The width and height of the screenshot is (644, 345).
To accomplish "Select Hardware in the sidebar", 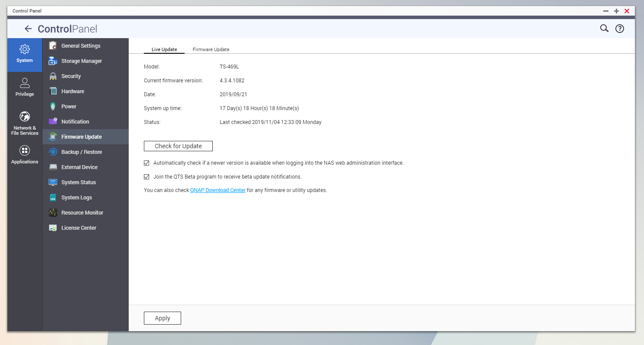I will click(85, 91).
